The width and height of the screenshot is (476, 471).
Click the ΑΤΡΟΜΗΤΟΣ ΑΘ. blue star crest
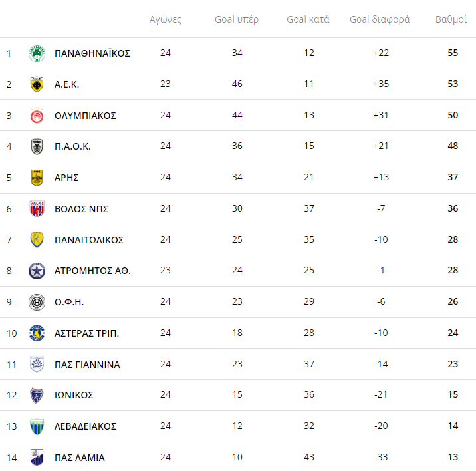tap(37, 271)
